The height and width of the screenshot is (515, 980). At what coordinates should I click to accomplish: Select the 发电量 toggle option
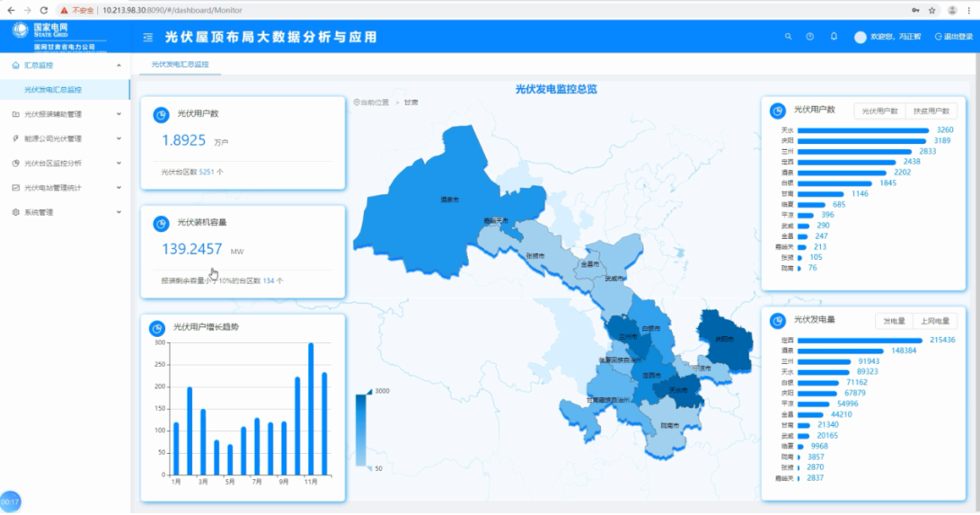coord(894,321)
